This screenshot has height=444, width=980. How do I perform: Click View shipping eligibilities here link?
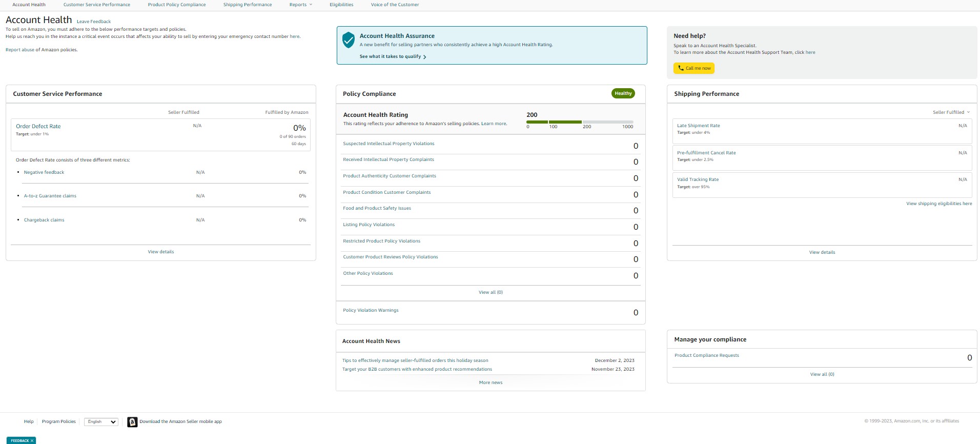(939, 204)
